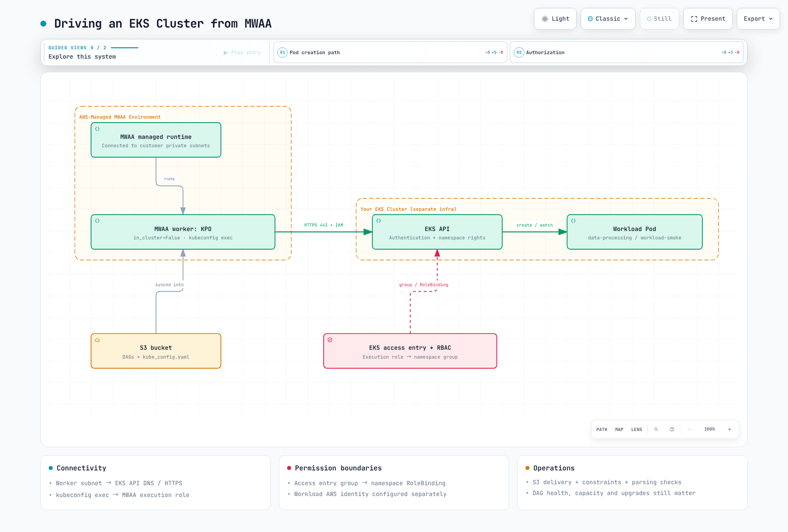Click the code icon on EKS API node
The image size is (788, 532).
click(x=379, y=221)
